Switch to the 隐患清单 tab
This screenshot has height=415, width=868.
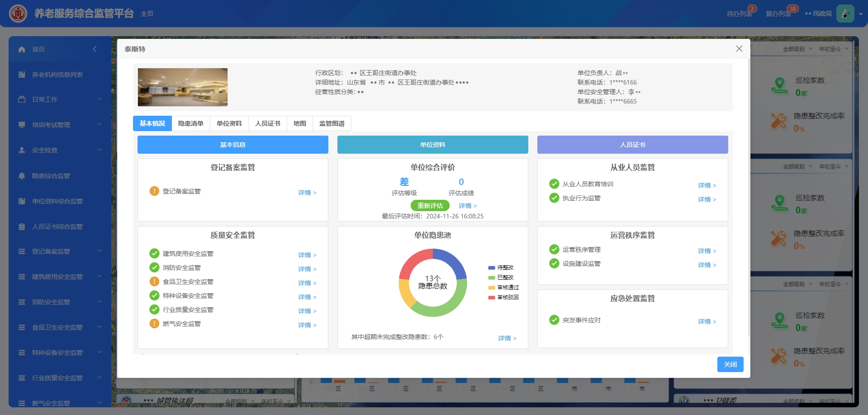click(x=190, y=123)
